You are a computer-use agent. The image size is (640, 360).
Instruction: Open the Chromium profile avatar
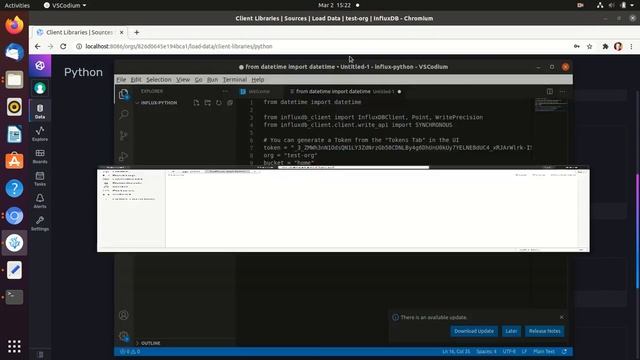click(618, 47)
